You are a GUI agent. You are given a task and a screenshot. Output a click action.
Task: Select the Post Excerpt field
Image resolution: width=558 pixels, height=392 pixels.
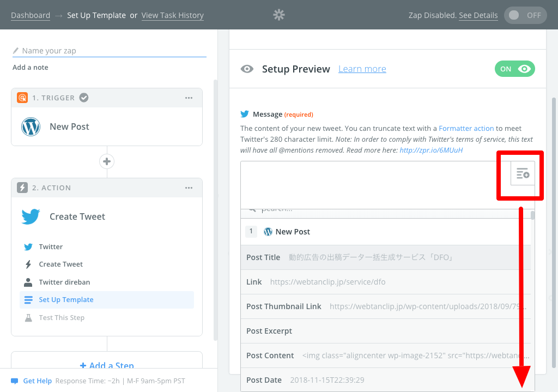[386, 331]
